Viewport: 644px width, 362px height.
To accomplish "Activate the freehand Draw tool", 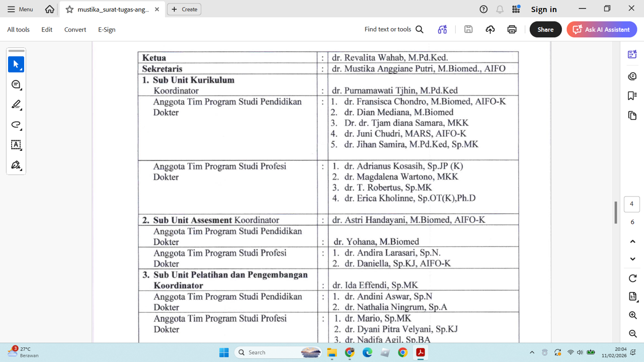I will coord(16,125).
